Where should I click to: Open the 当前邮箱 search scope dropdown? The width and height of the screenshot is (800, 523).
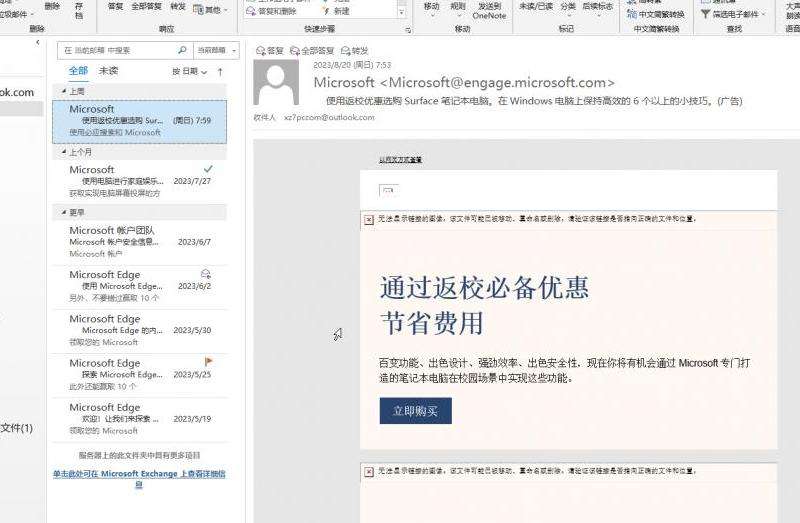216,51
